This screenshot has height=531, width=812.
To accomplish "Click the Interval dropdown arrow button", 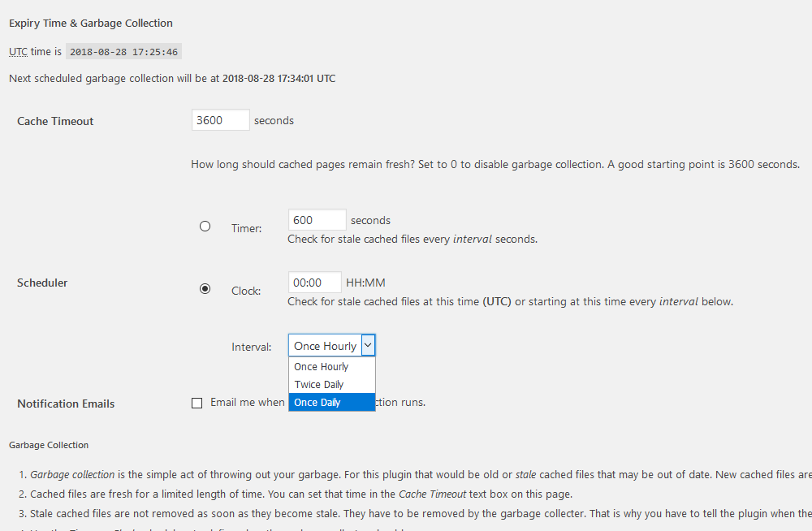I will [x=368, y=346].
